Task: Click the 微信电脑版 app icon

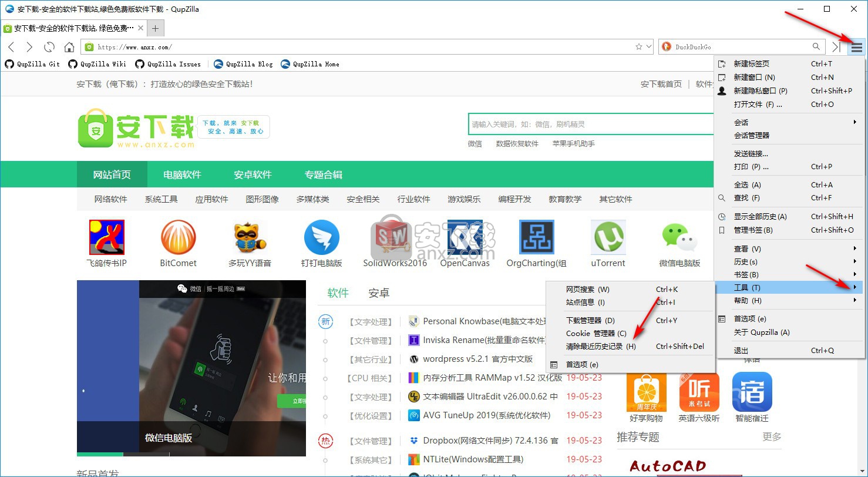Action: (679, 237)
